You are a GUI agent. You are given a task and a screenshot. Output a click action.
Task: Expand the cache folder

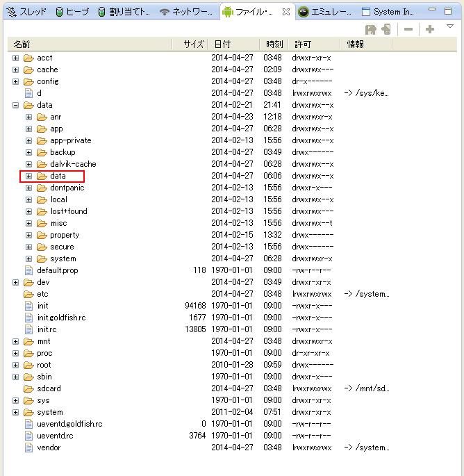pos(15,69)
